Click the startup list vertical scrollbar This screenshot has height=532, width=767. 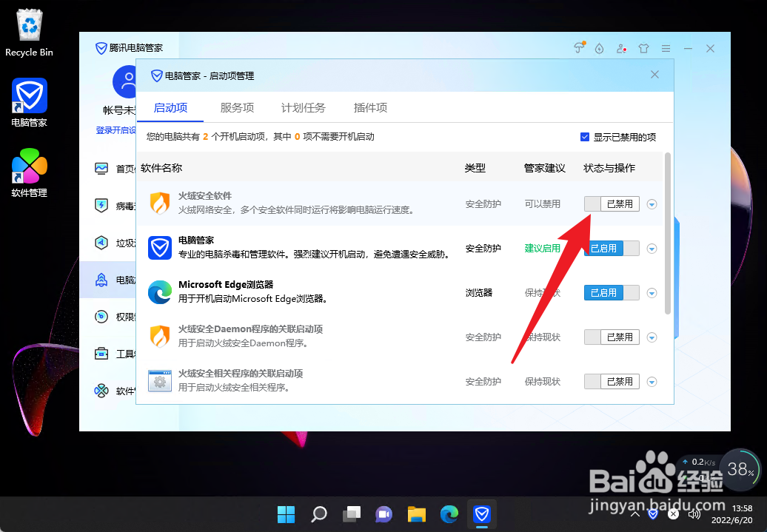click(x=668, y=233)
